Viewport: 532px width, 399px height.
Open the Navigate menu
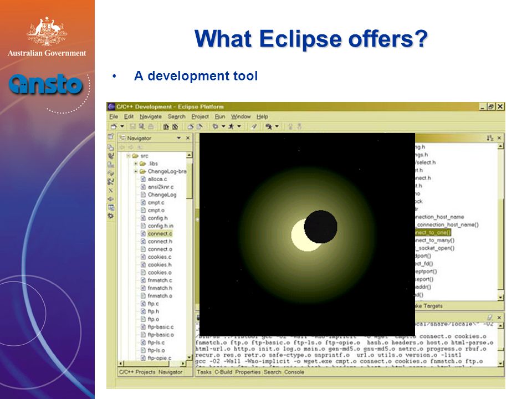(x=150, y=116)
